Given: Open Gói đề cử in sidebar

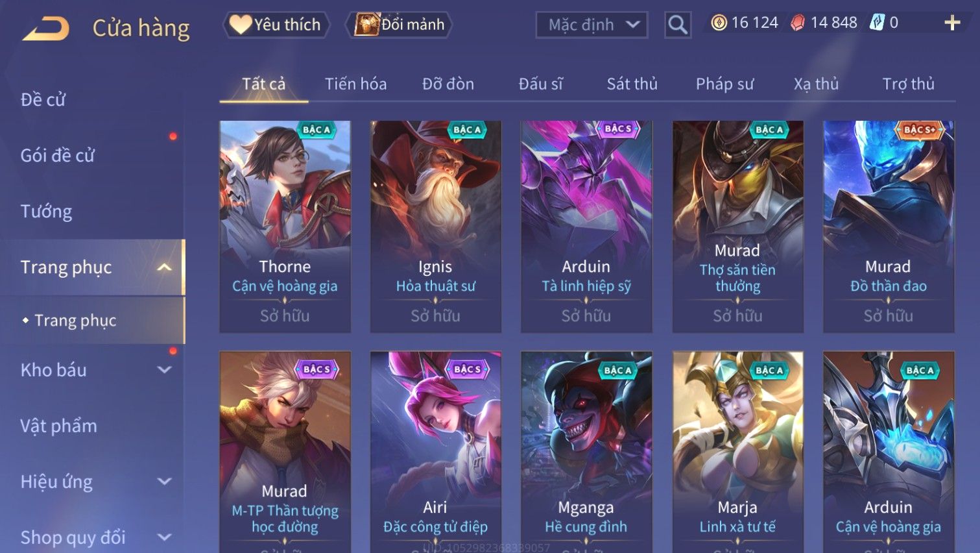Looking at the screenshot, I should point(57,156).
